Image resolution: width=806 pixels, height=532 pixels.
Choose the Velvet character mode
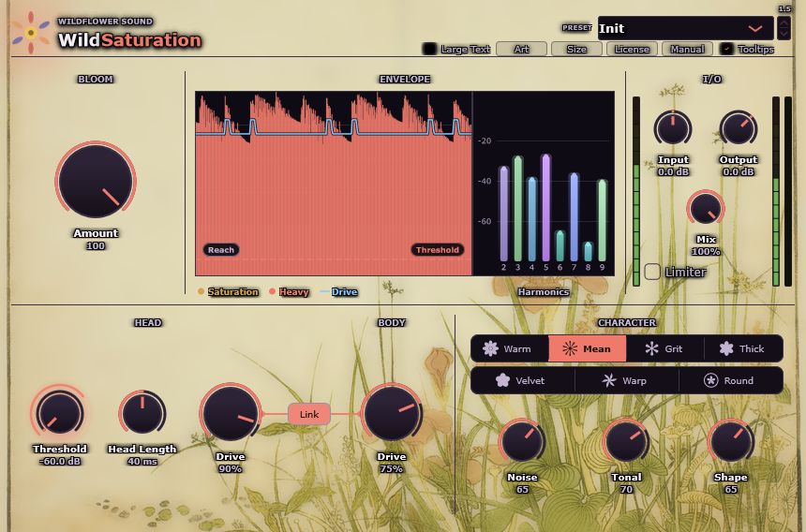[x=523, y=380]
